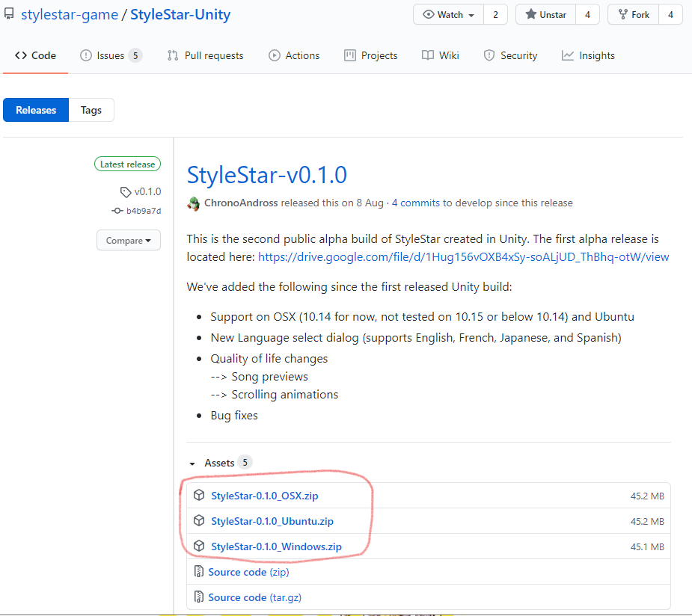This screenshot has width=692, height=616.
Task: Click the tag icon next to v0.1.0
Action: pos(126,192)
